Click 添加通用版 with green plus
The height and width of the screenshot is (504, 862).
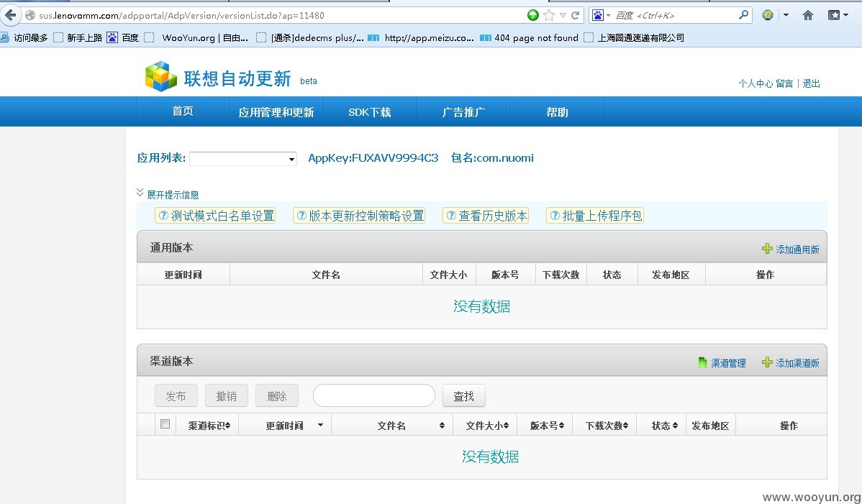[791, 249]
